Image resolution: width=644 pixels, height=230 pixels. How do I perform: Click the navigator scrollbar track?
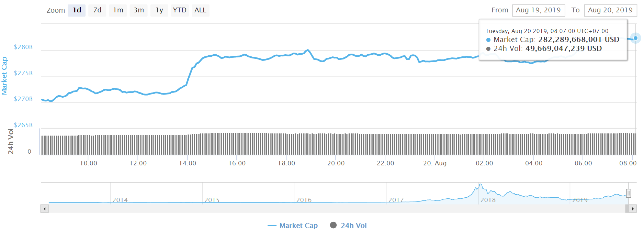point(337,209)
